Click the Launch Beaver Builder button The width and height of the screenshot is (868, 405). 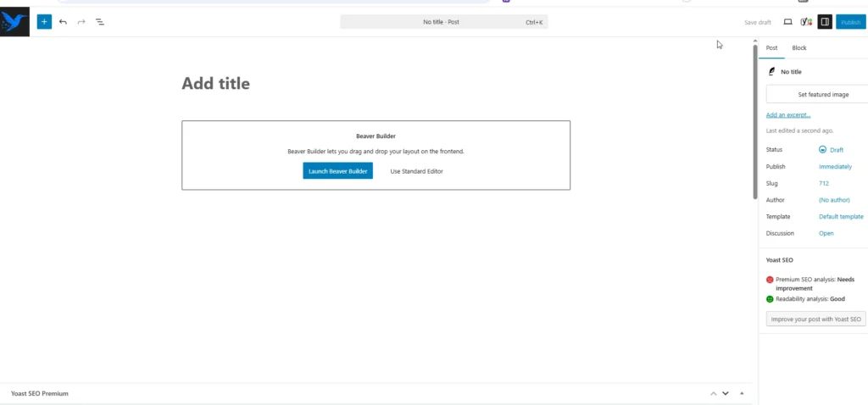click(337, 171)
